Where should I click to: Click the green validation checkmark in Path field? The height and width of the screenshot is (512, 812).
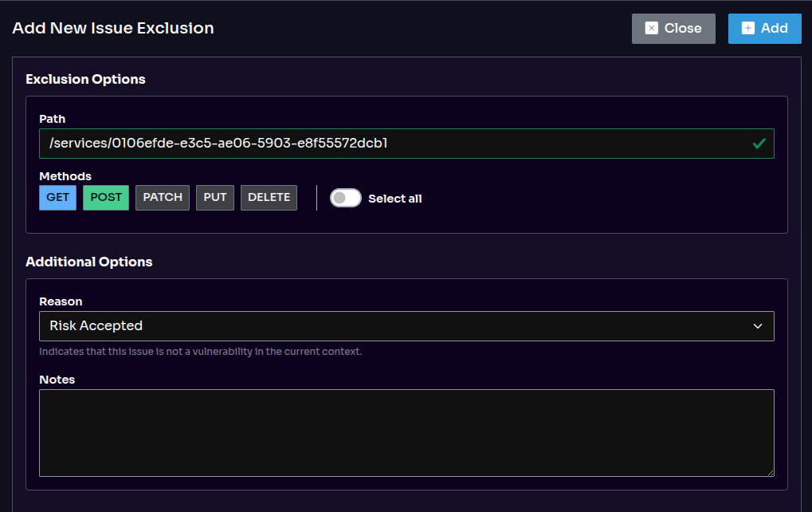[760, 144]
